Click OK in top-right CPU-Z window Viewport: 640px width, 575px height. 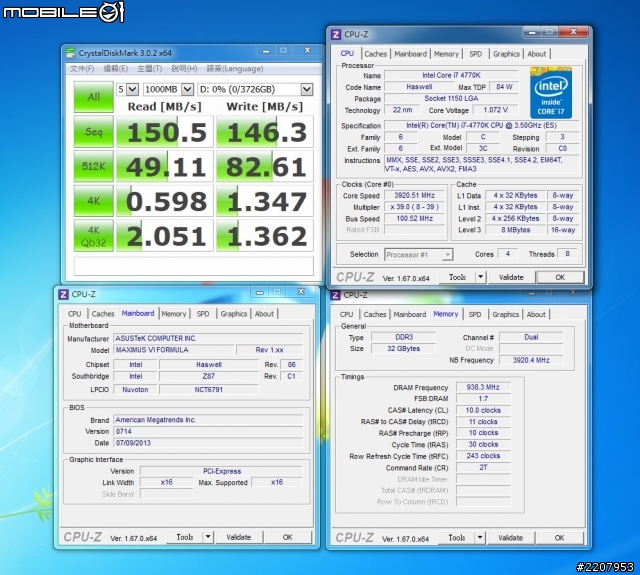(x=560, y=278)
